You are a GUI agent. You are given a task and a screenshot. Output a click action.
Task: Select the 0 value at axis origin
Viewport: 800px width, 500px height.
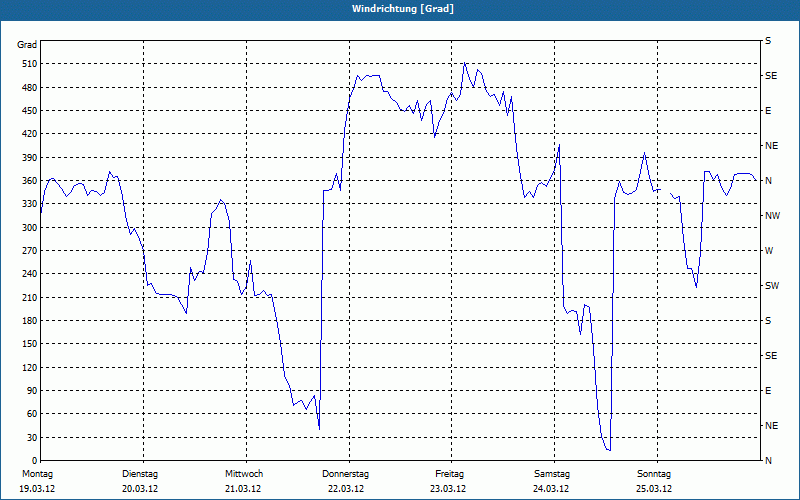[x=34, y=461]
